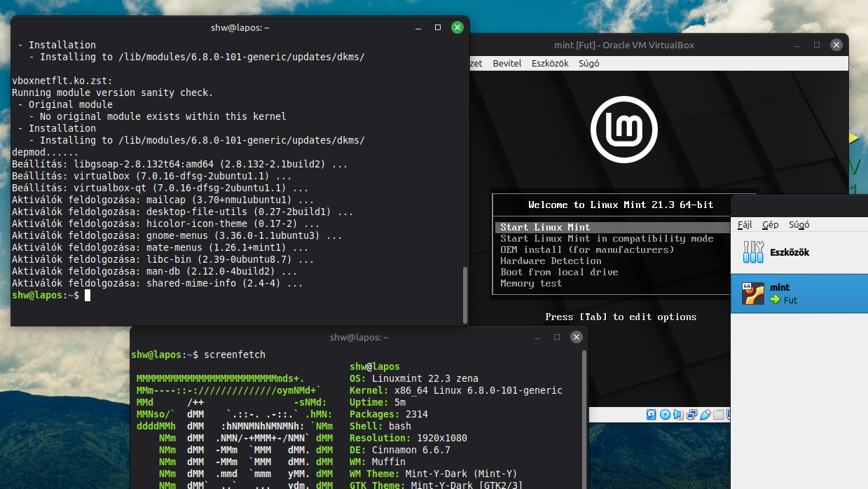
Task: Click the 'Shell: bash' line
Action: (x=380, y=426)
